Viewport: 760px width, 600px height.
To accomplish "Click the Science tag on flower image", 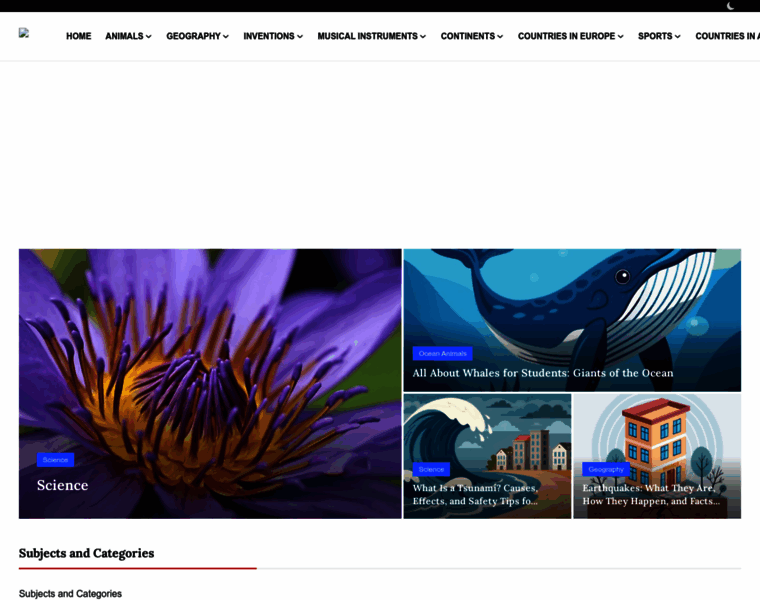I will [55, 460].
